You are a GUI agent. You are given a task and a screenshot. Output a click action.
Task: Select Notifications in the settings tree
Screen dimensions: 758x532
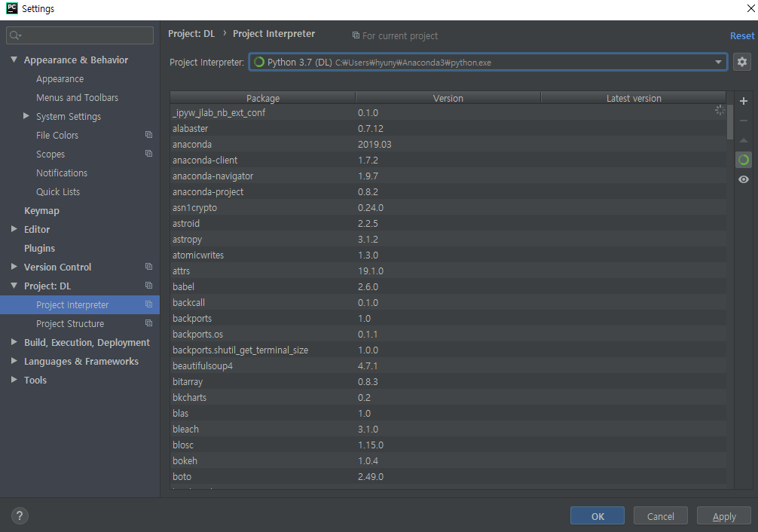click(62, 173)
